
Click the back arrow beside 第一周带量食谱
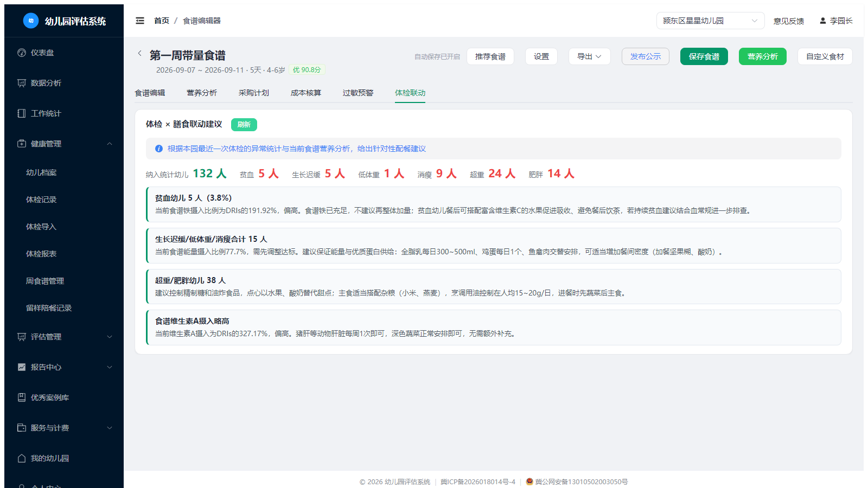coord(139,53)
